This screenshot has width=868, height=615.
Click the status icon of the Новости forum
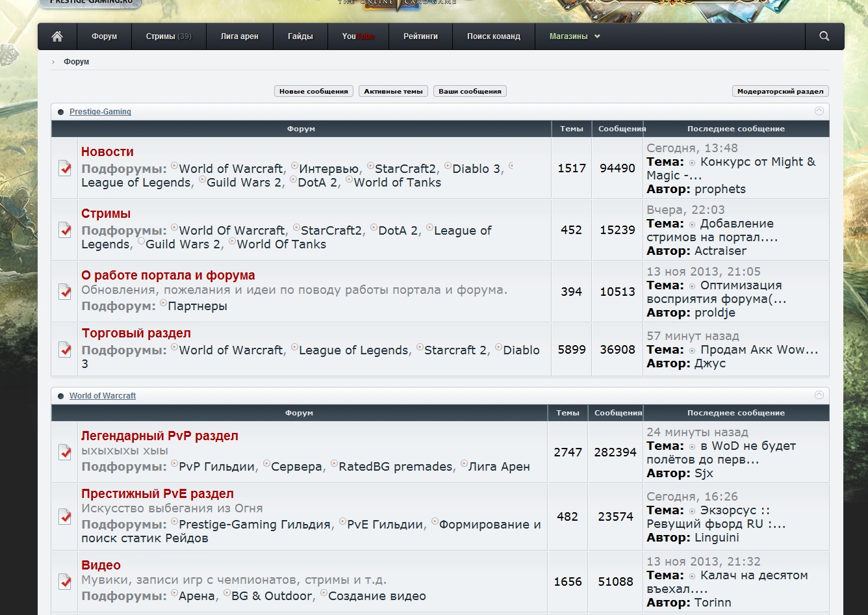(x=65, y=168)
